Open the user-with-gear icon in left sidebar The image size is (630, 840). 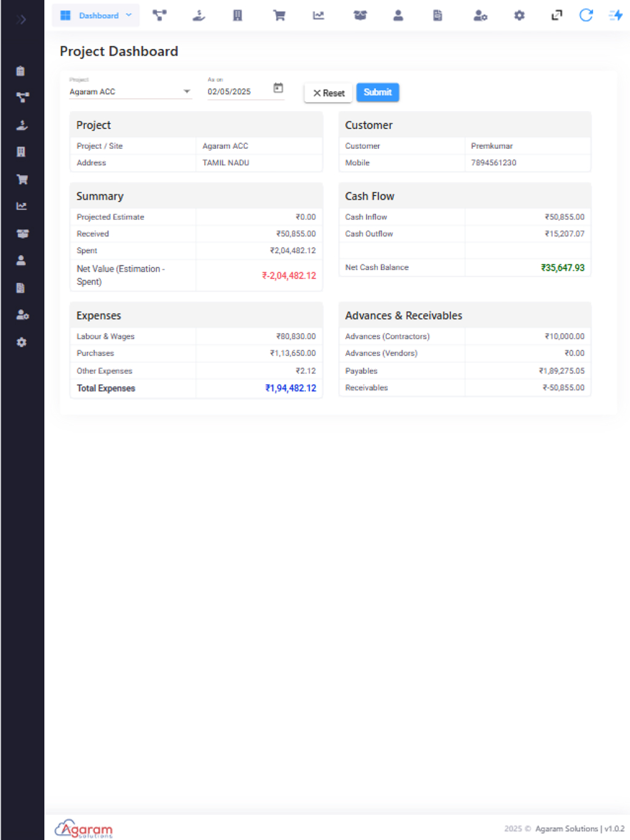(22, 315)
